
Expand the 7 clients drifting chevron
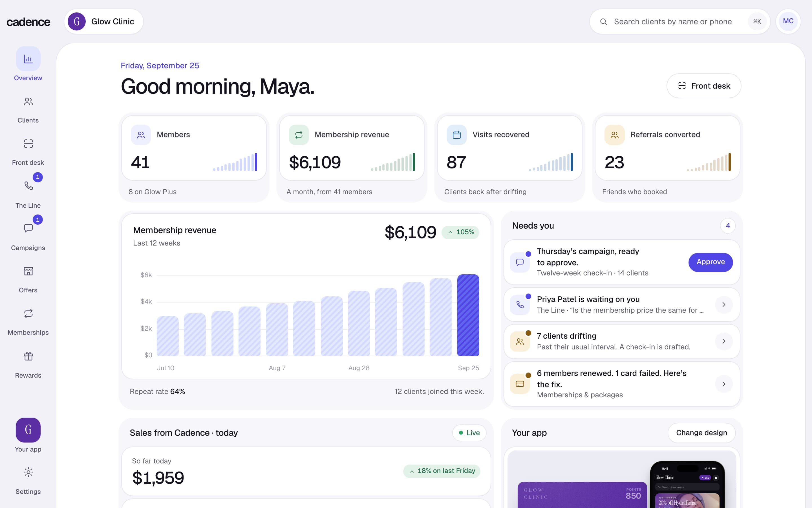tap(724, 341)
